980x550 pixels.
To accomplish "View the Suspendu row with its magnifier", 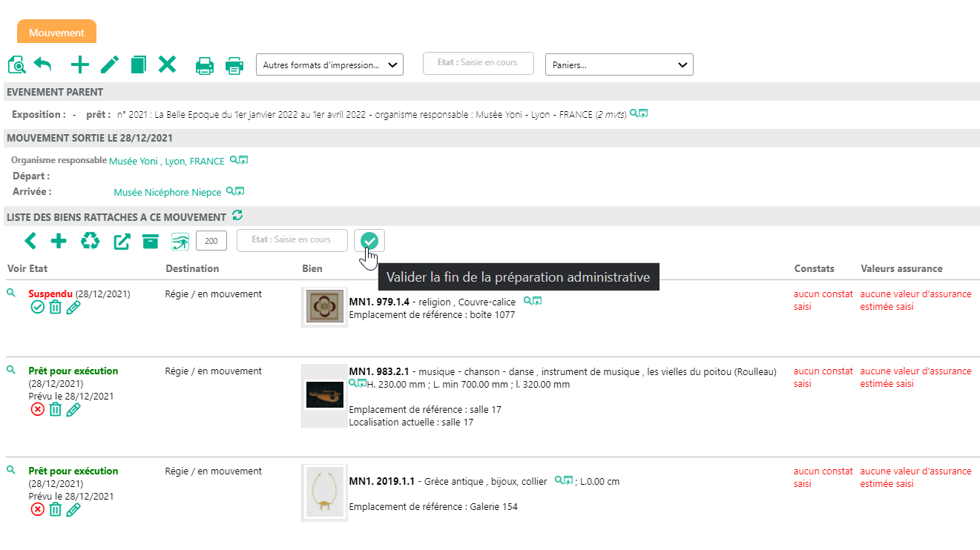I will [x=10, y=294].
